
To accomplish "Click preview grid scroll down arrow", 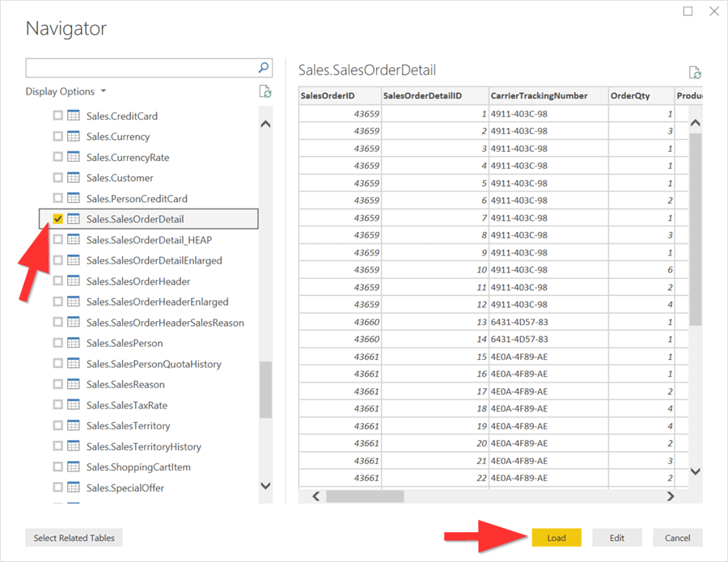I will (x=695, y=471).
